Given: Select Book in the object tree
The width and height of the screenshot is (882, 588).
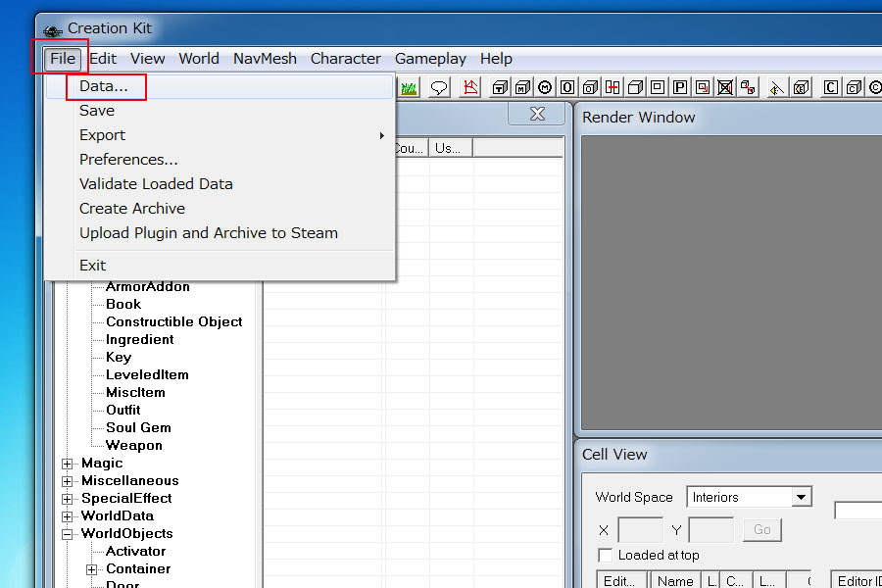Looking at the screenshot, I should (x=123, y=305).
